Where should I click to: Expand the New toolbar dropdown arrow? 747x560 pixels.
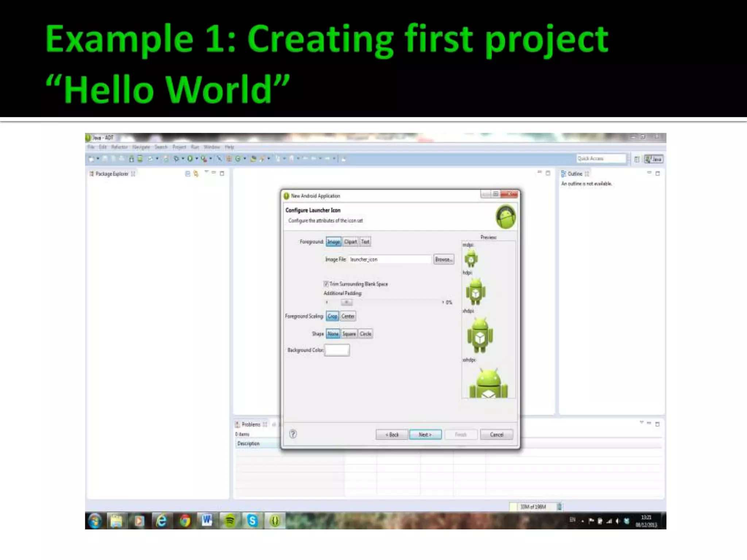pos(98,159)
